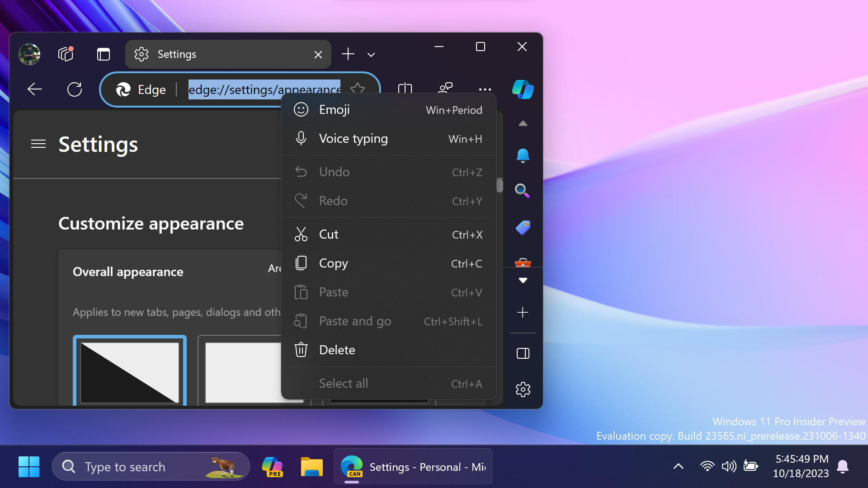Open the Shopping tag tool in sidebar
The image size is (868, 488).
523,228
